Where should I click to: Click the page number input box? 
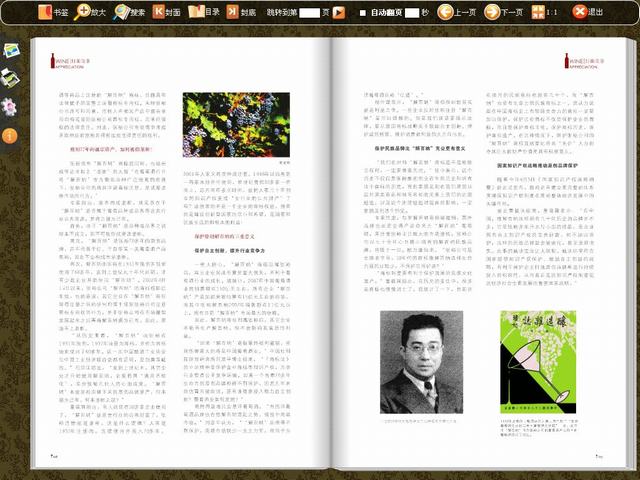(309, 13)
